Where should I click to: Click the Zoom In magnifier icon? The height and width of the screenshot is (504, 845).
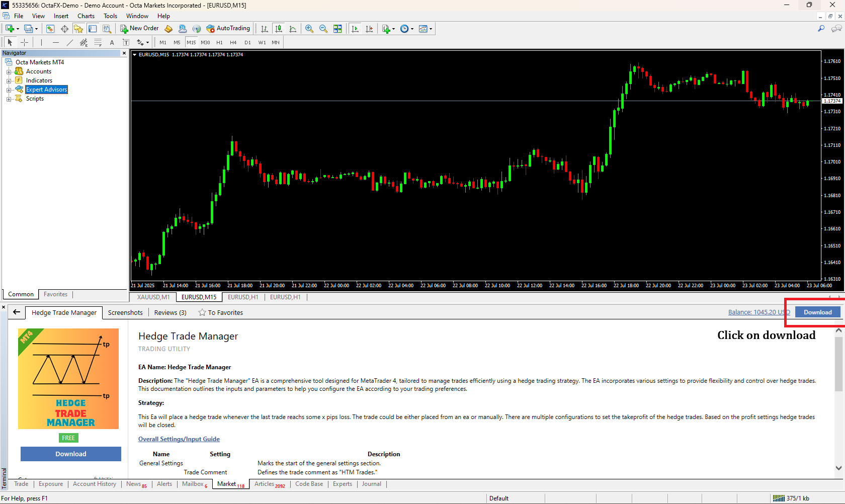[x=309, y=29]
